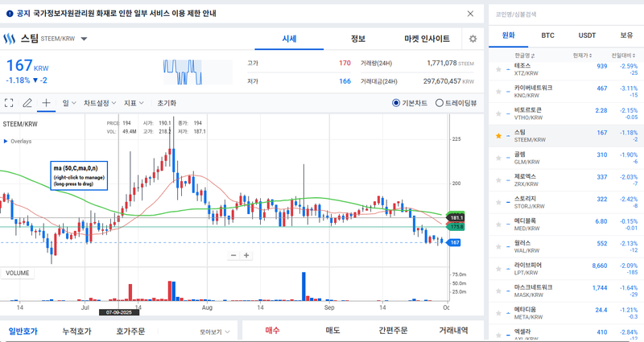Toggle favorite star for 스팀 STEEM/KRW
Screen dimensions: 644x342
click(499, 136)
